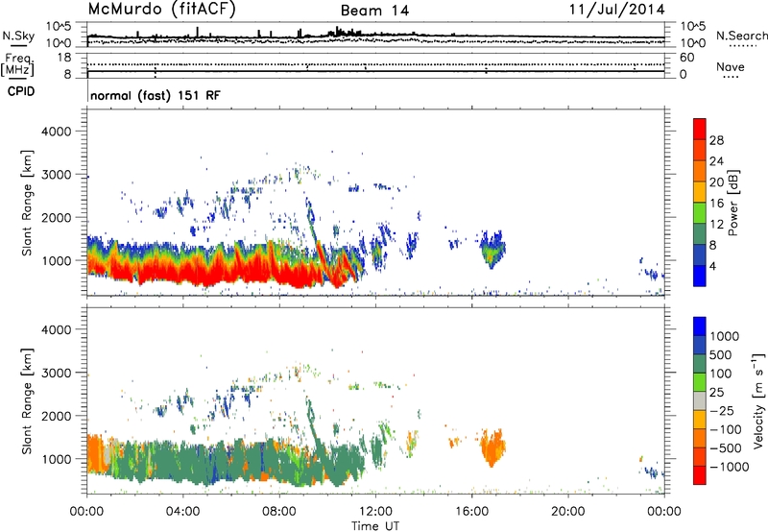Viewport: 768px width, 532px height.
Task: Click the Power [dB] colorbar title
Action: 732,203
